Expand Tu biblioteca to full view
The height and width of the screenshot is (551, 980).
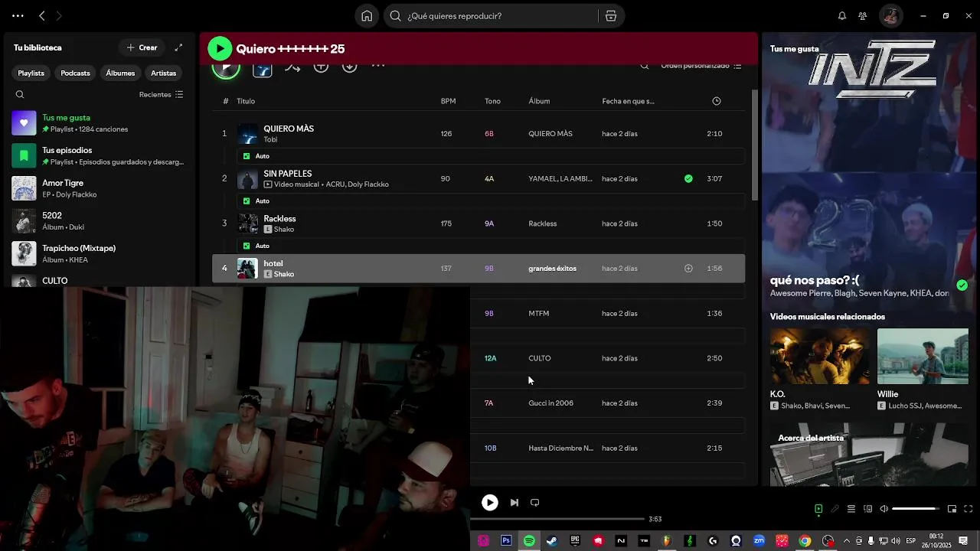click(x=178, y=47)
